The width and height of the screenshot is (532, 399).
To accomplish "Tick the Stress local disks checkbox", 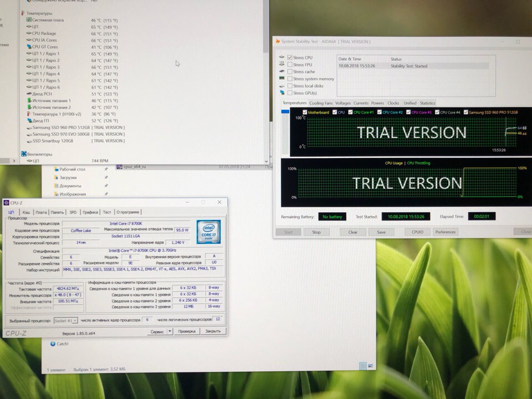I will click(290, 86).
